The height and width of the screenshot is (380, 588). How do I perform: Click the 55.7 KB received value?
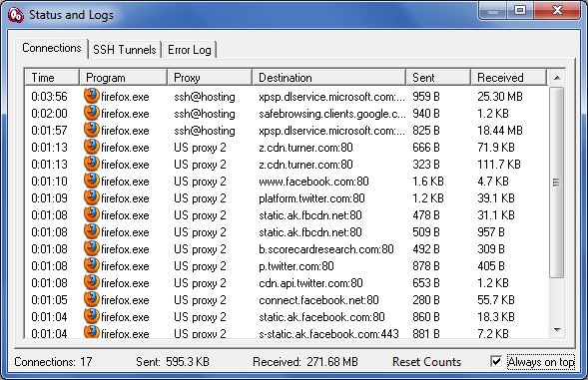[496, 300]
